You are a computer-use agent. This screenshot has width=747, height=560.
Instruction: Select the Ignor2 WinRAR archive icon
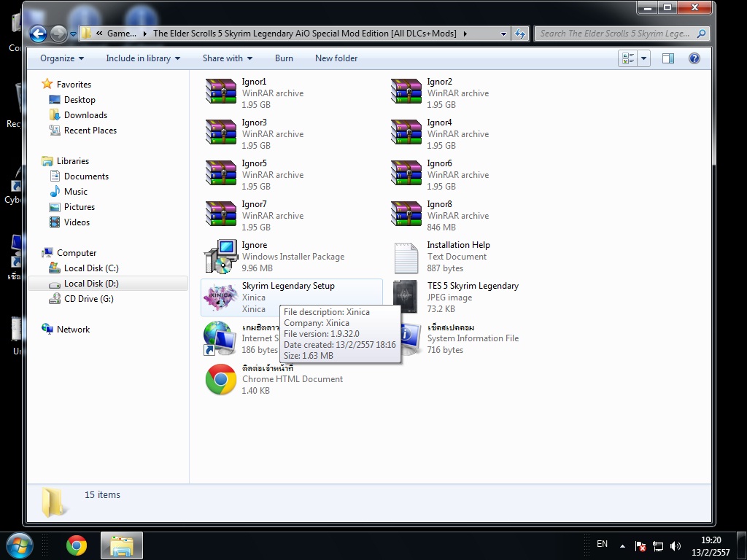tap(406, 92)
